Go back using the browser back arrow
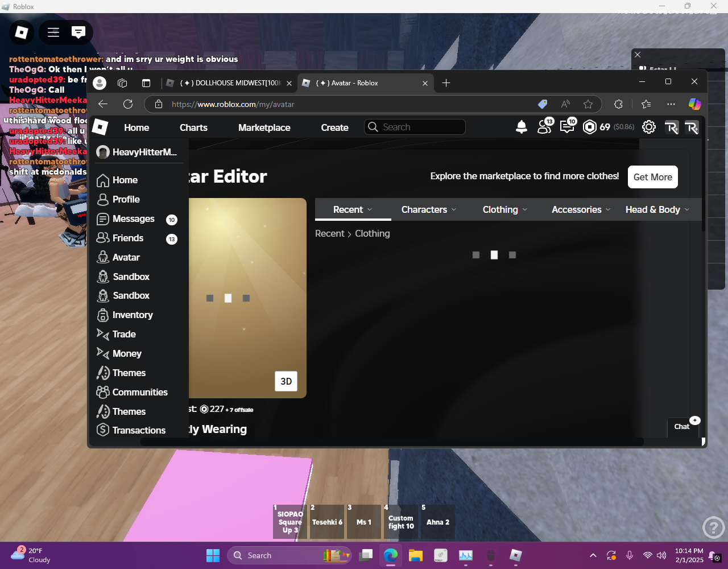Screen dimensions: 728x569 point(103,104)
